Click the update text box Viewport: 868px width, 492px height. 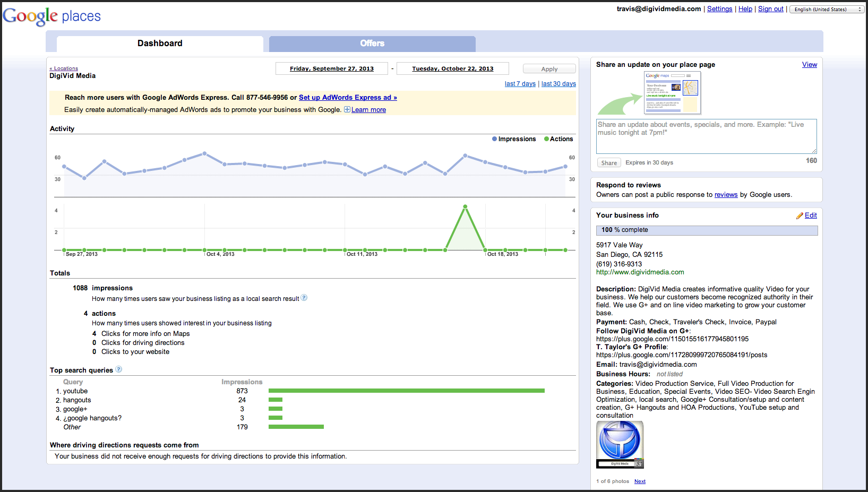pos(707,136)
